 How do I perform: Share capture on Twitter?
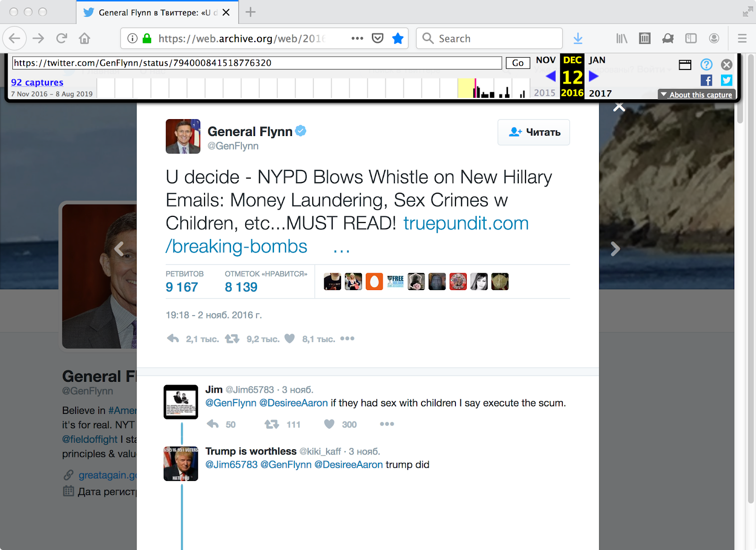727,80
